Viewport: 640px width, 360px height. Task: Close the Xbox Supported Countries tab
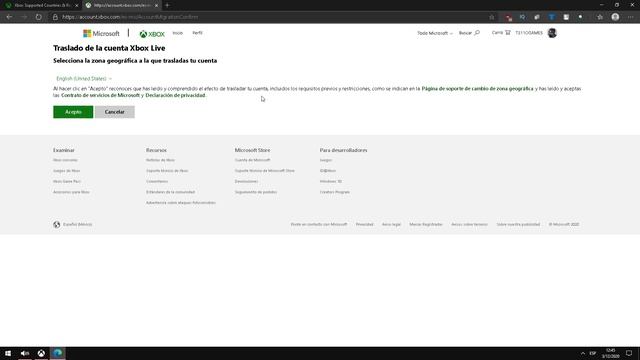pos(76,5)
